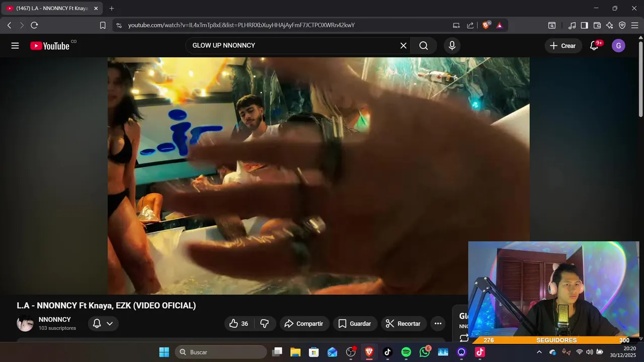Open the NNONNCY channel avatar

coord(25,323)
